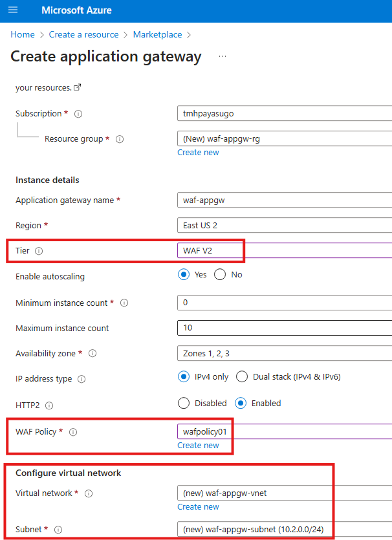Open the external link icon after 'your resources'
This screenshot has width=392, height=540.
pyautogui.click(x=78, y=87)
